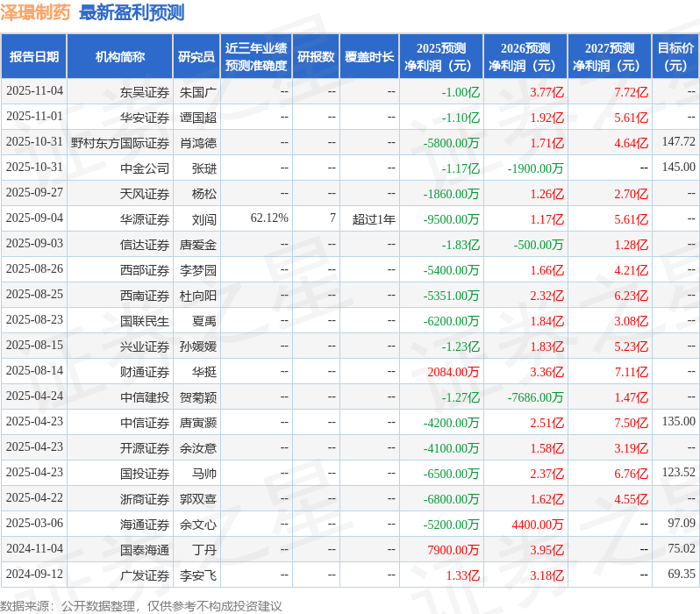Click the 数据来源 footnote text
Viewport: 700px width, 614px height.
[141, 606]
